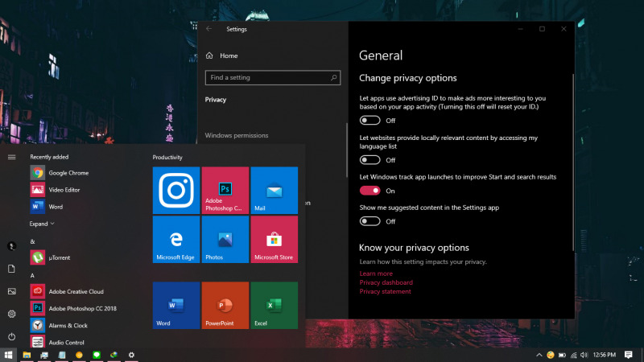Viewport: 644px width, 362px height.
Task: Click the Find a setting search box
Action: (x=273, y=77)
